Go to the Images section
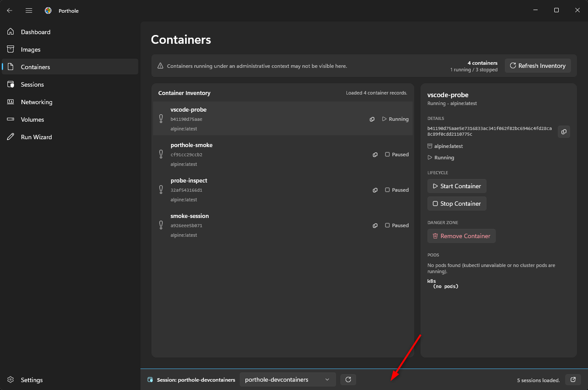 (70, 49)
